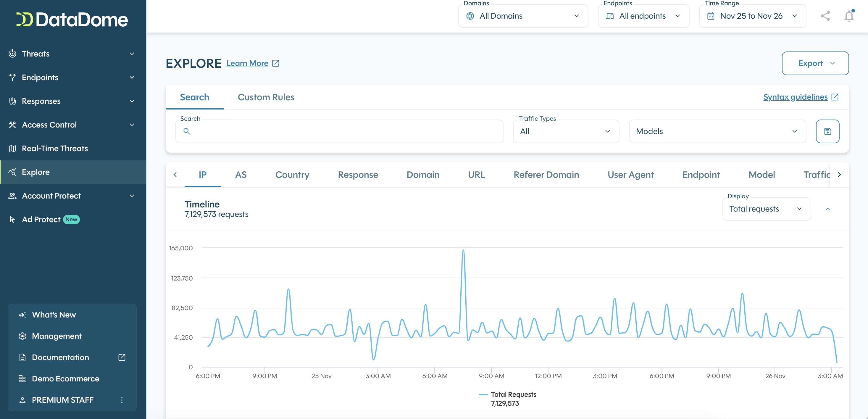Collapse the Timeline chart panel
The width and height of the screenshot is (868, 419).
pyautogui.click(x=828, y=209)
